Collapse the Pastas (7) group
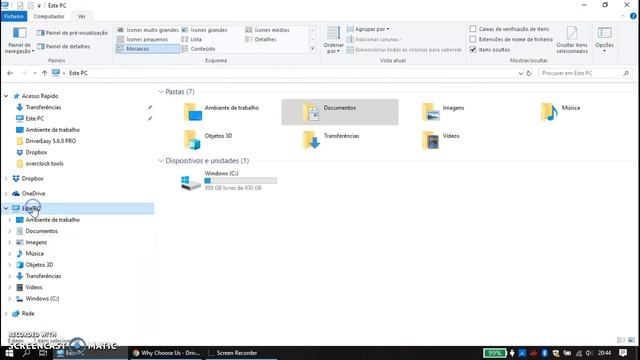The width and height of the screenshot is (640, 360). [161, 92]
